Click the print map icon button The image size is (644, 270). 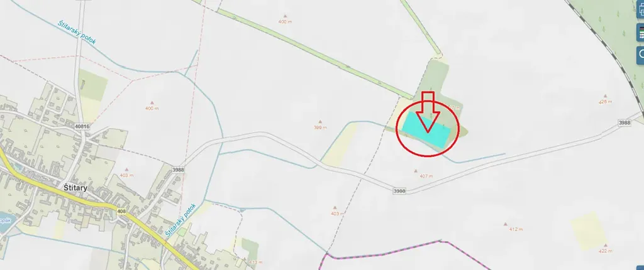(x=641, y=10)
